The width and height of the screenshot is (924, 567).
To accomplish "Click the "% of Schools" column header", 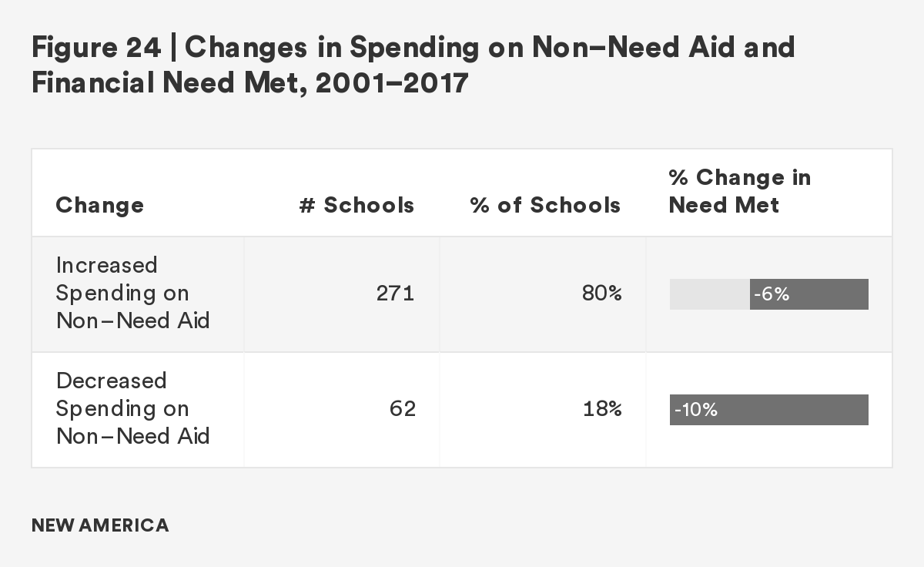I will coord(545,205).
